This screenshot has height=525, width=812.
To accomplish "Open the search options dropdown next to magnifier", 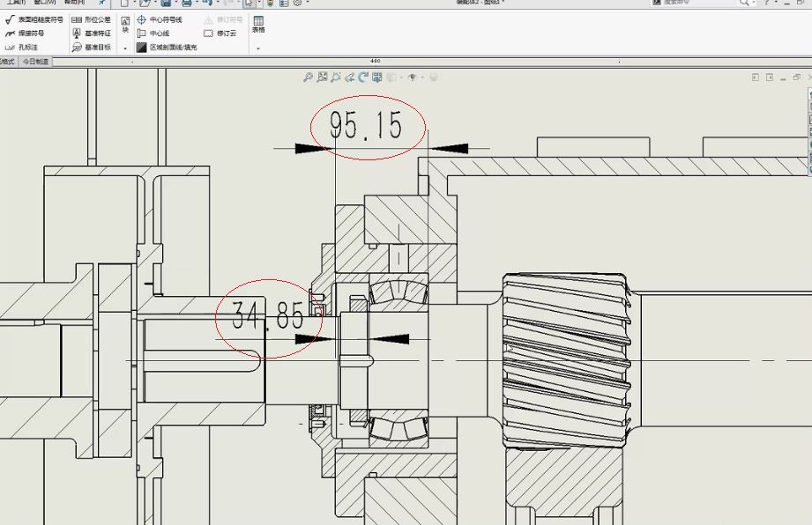I will tap(754, 3).
